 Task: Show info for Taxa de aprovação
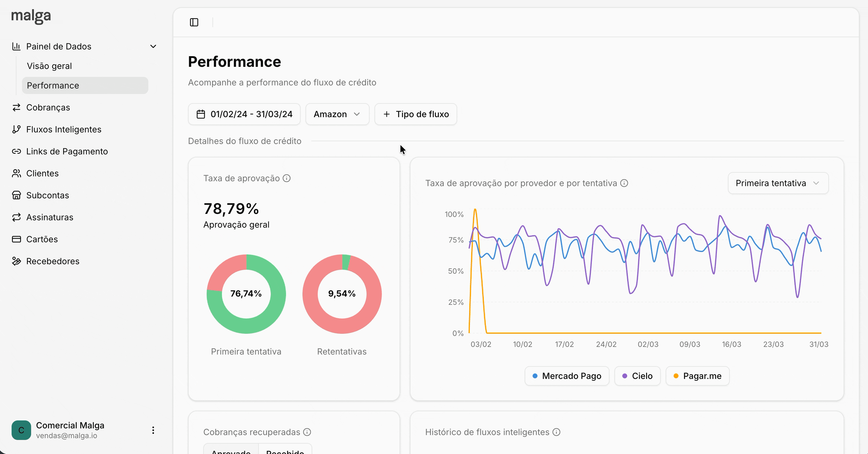click(287, 178)
